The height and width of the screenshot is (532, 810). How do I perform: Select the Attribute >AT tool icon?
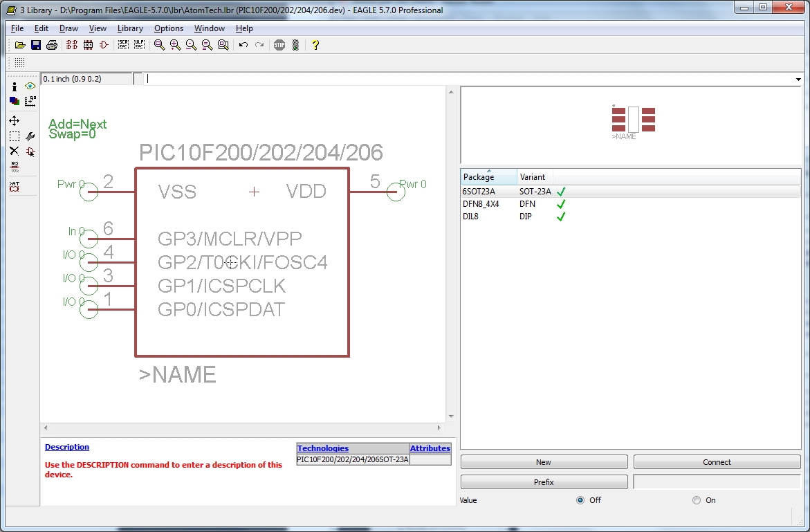pos(15,187)
